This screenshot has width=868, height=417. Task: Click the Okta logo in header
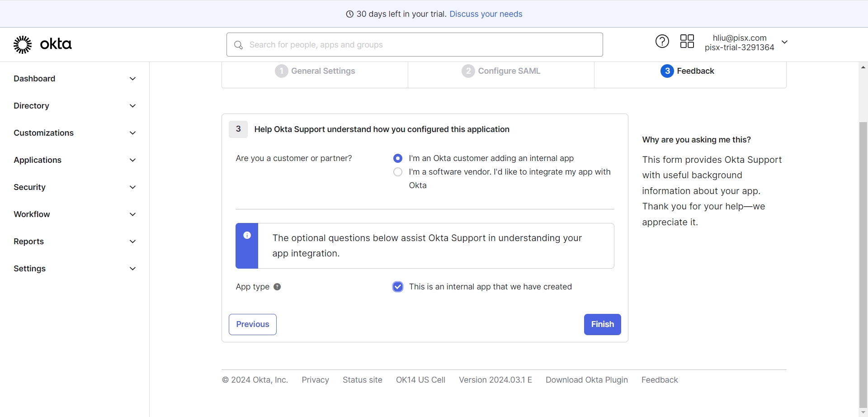click(42, 44)
